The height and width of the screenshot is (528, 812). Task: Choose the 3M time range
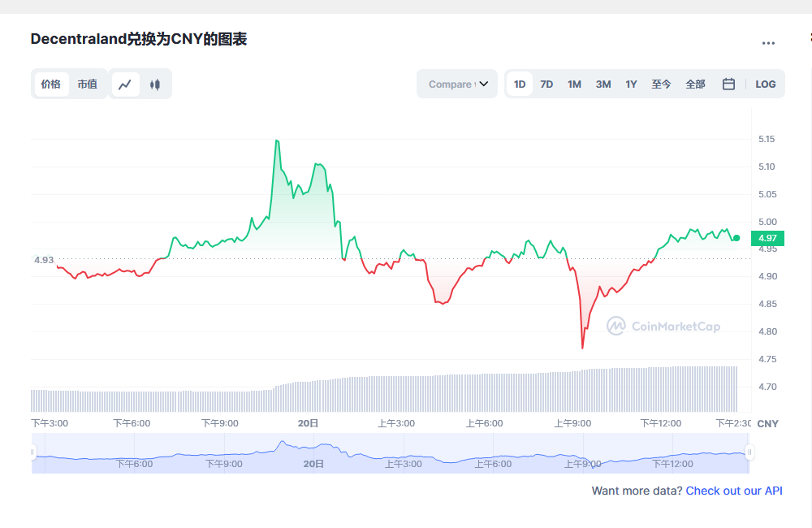coord(603,84)
